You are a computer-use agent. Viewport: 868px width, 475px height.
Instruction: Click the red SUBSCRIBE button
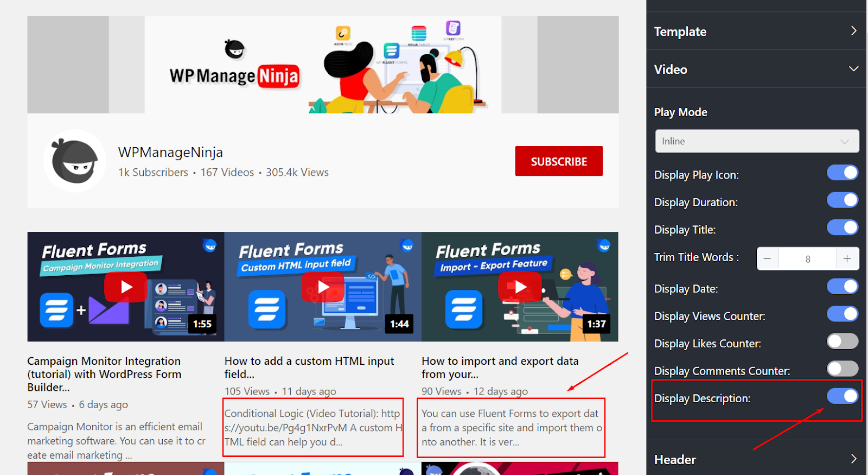coord(559,161)
